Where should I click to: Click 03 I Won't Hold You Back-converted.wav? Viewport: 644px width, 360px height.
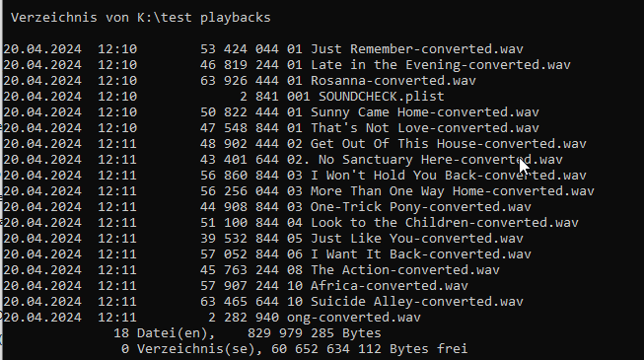(x=437, y=176)
